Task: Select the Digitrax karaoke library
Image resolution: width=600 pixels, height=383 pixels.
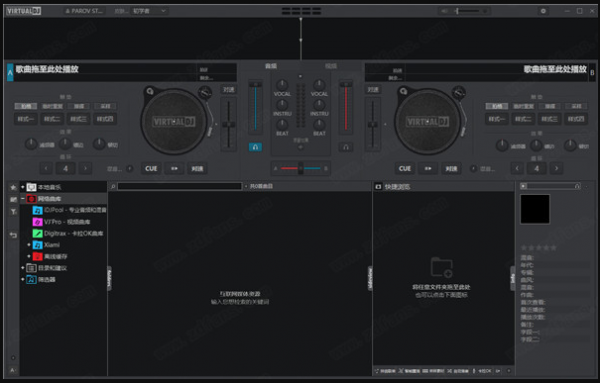Action: 68,233
